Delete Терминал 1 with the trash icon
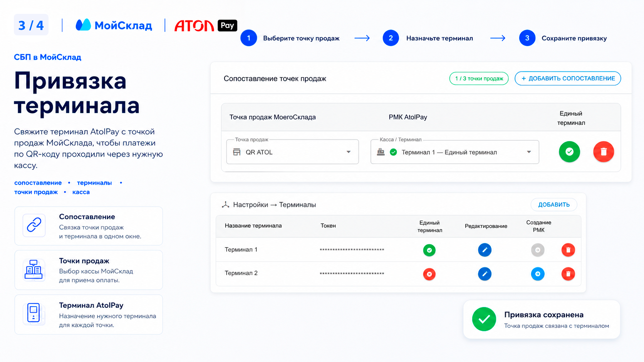Image resolution: width=644 pixels, height=362 pixels. (568, 250)
